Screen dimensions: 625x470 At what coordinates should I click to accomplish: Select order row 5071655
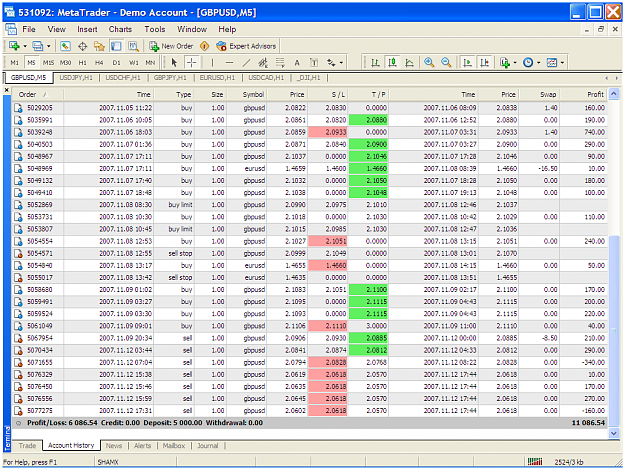coord(310,362)
